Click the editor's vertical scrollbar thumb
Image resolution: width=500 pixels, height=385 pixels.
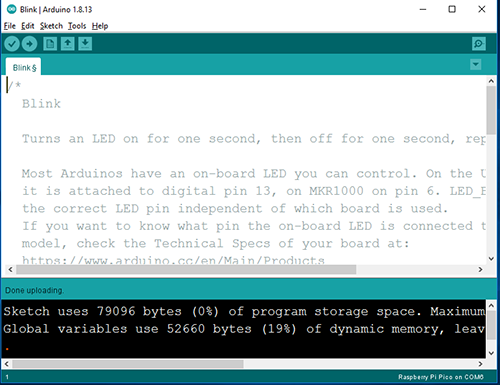[x=491, y=110]
